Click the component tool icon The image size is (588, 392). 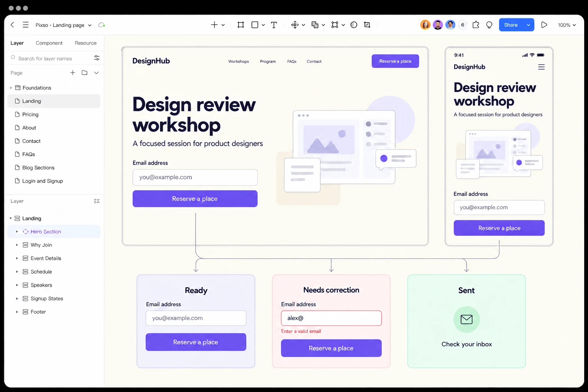point(295,25)
